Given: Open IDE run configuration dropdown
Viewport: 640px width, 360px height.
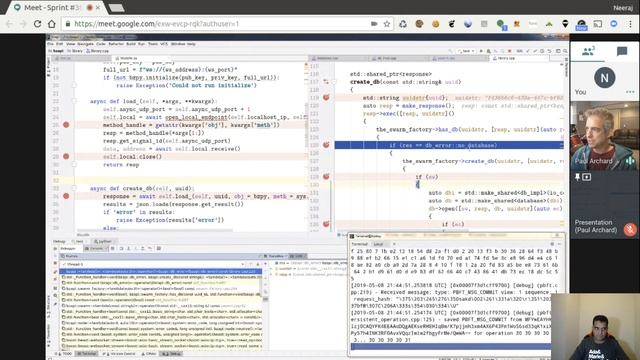Looking at the screenshot, I should pos(465,51).
